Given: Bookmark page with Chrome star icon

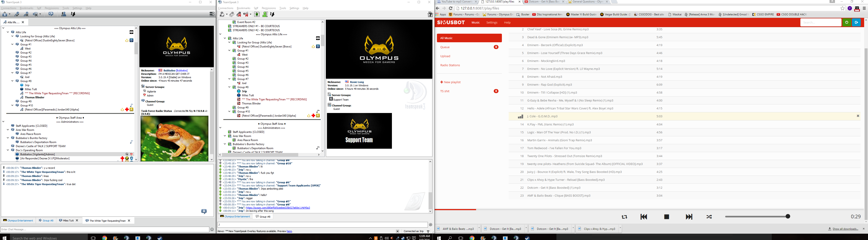Looking at the screenshot, I should coord(842,8).
